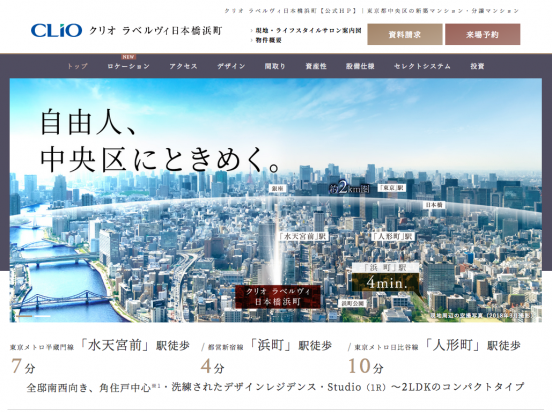Screen dimensions: 552x412
Task: Click the 銀座 label on the aerial photo
Action: pyautogui.click(x=277, y=188)
